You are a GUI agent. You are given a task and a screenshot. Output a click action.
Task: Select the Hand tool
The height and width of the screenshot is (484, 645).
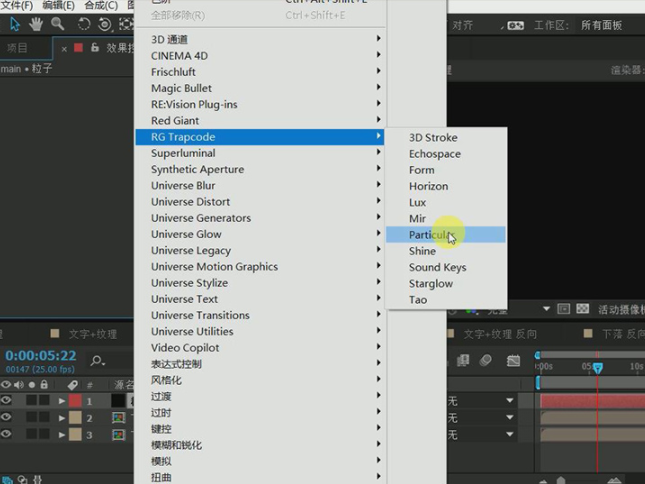36,24
